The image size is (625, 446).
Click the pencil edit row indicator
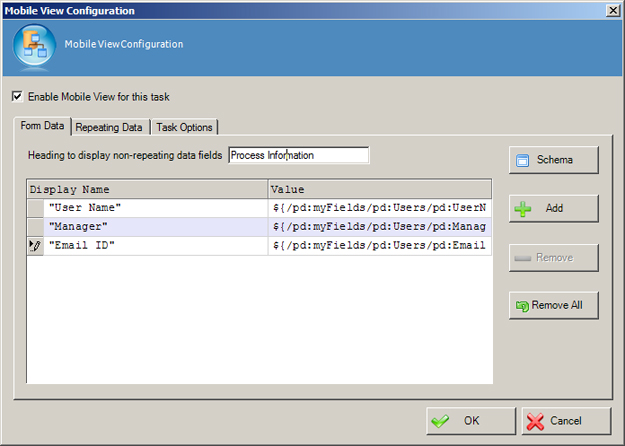pos(35,246)
